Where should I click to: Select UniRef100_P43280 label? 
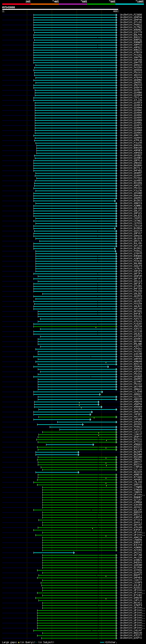[x=131, y=67]
